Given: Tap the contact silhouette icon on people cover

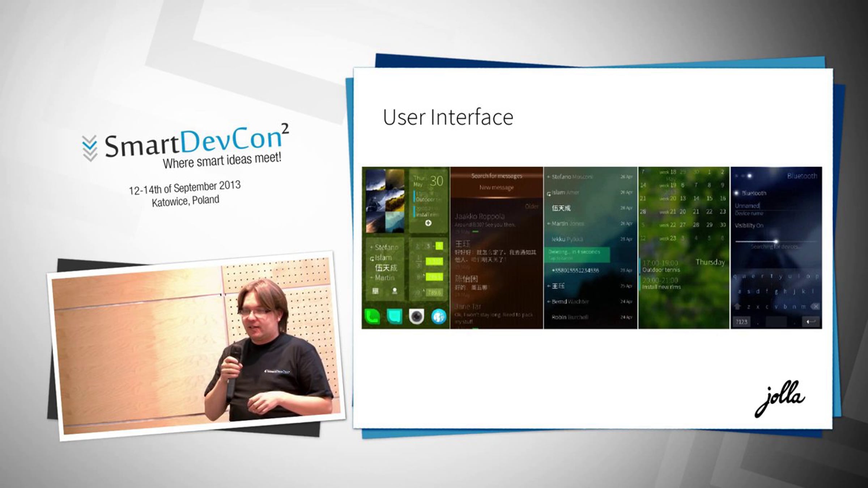Looking at the screenshot, I should click(x=395, y=291).
